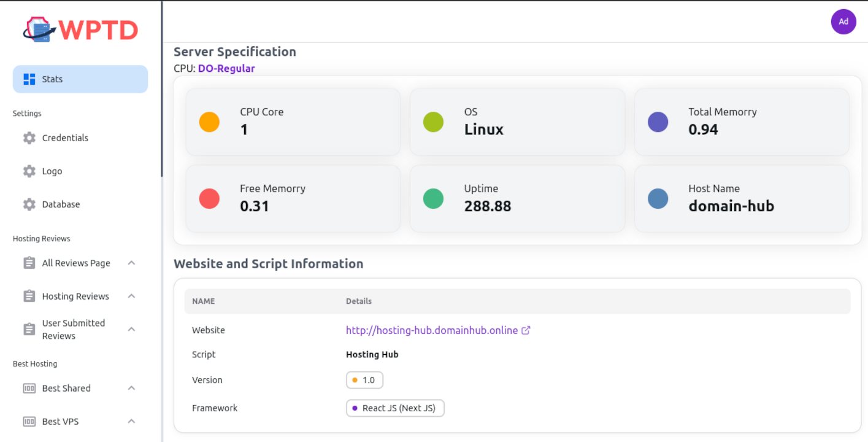
Task: Click the Credentials gear icon
Action: 29,138
